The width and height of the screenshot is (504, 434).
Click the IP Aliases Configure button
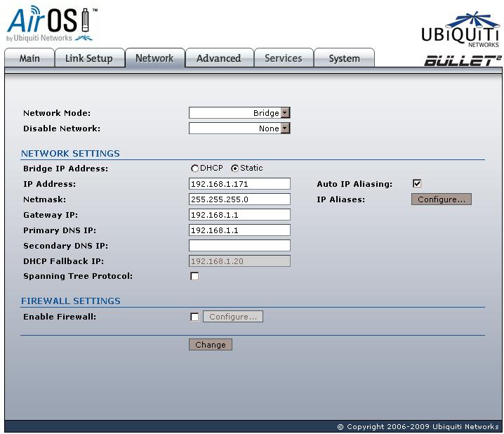[442, 199]
